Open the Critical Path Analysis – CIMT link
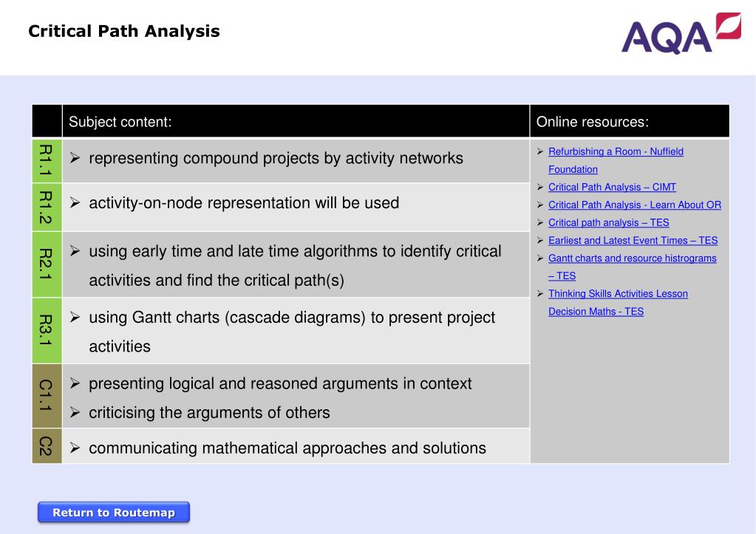Image resolution: width=756 pixels, height=534 pixels. [x=612, y=188]
